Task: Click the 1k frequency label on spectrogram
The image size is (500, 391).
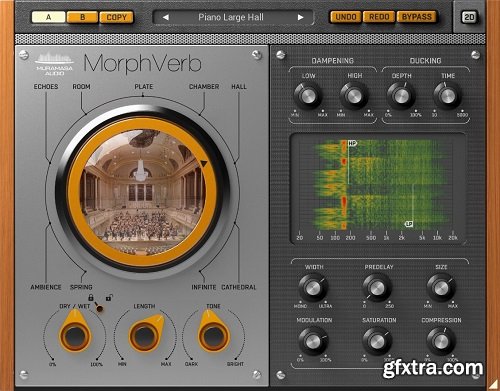Action: click(386, 238)
